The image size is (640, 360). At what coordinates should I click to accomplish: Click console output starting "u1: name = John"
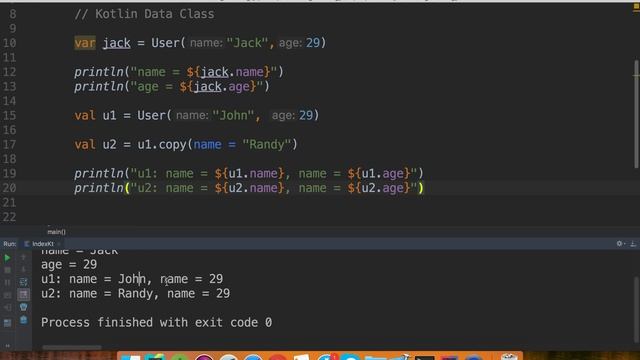(x=132, y=279)
